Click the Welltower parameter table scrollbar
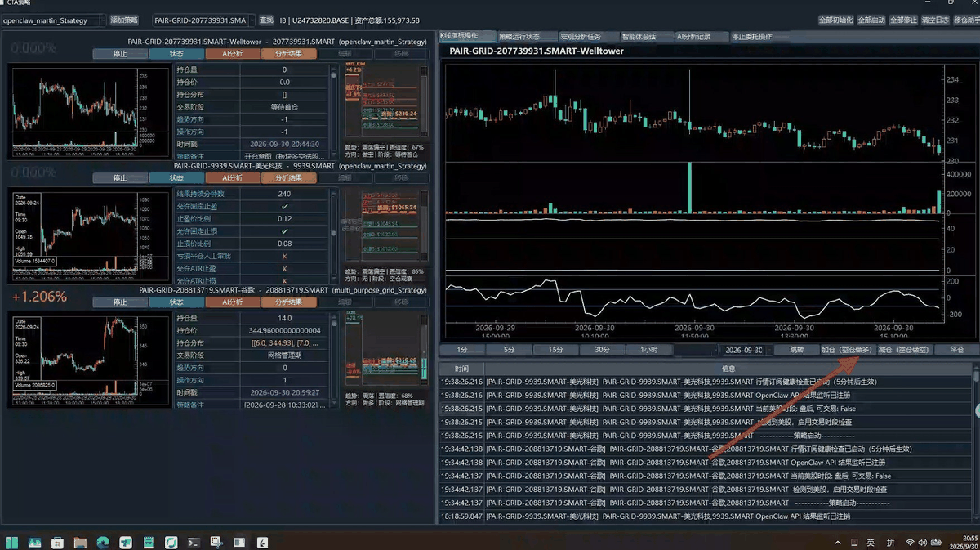The width and height of the screenshot is (980, 550). click(333, 112)
